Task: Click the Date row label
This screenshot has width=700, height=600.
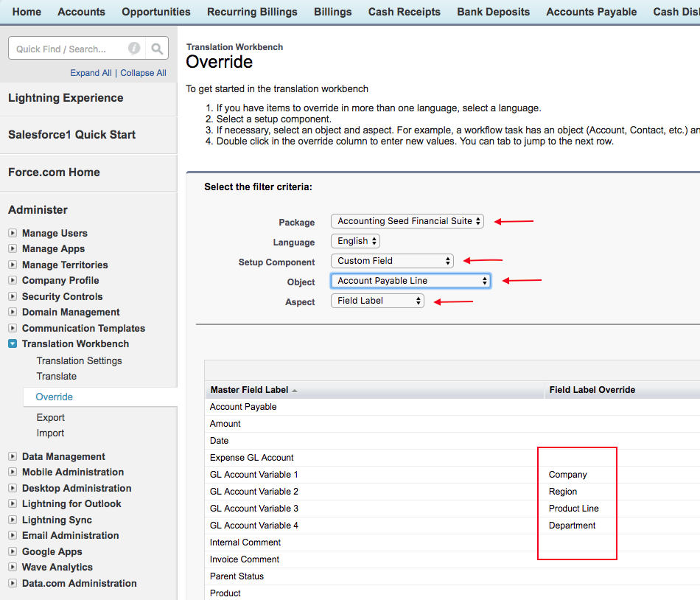Action: [x=219, y=441]
